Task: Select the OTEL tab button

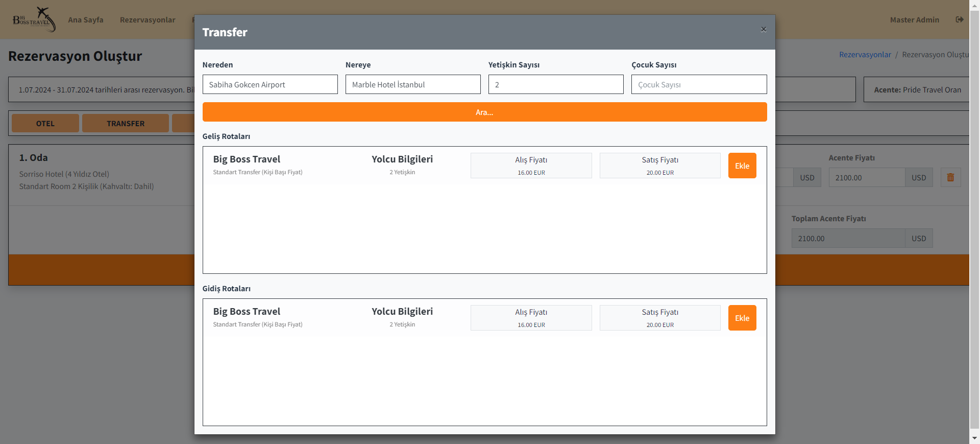Action: click(45, 123)
